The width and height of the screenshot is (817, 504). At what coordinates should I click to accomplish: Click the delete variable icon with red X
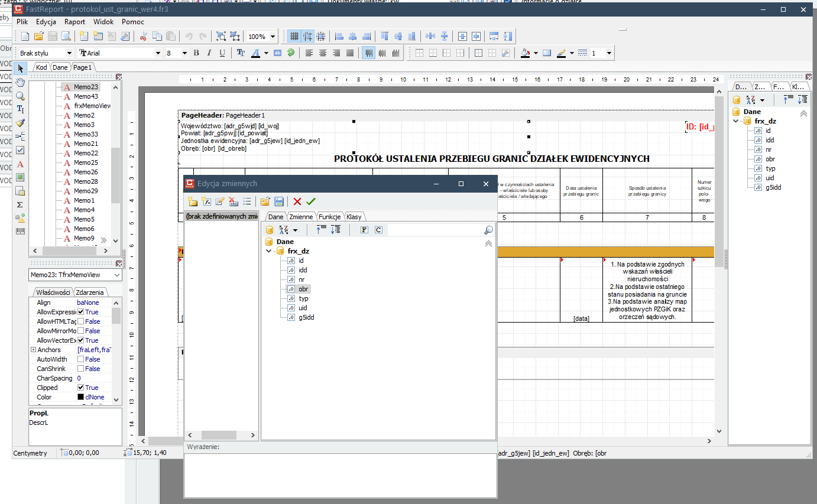pos(234,201)
